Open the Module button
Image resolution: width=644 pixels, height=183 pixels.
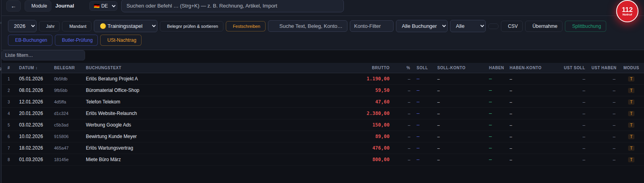coord(38,6)
